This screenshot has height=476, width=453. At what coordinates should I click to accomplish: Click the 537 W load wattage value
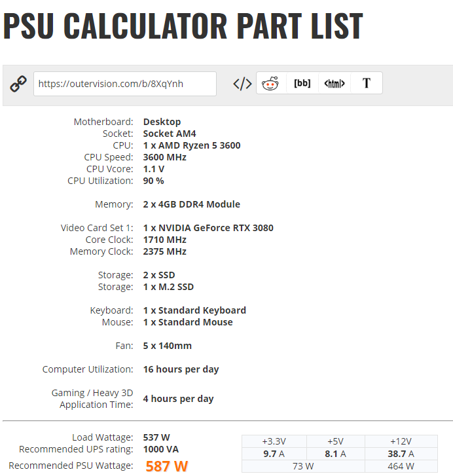[157, 437]
